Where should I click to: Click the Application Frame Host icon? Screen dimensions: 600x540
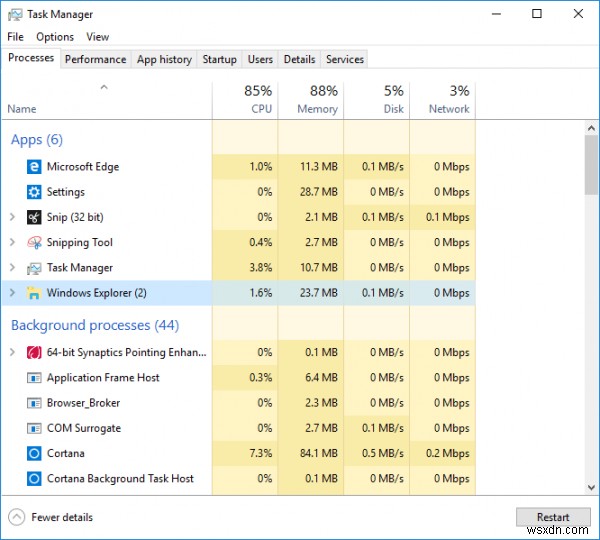34,378
